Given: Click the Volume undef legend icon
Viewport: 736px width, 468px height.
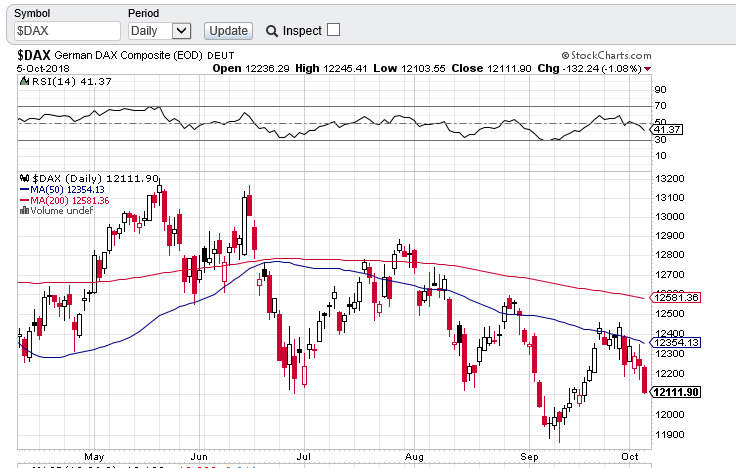Looking at the screenshot, I should coord(24,211).
